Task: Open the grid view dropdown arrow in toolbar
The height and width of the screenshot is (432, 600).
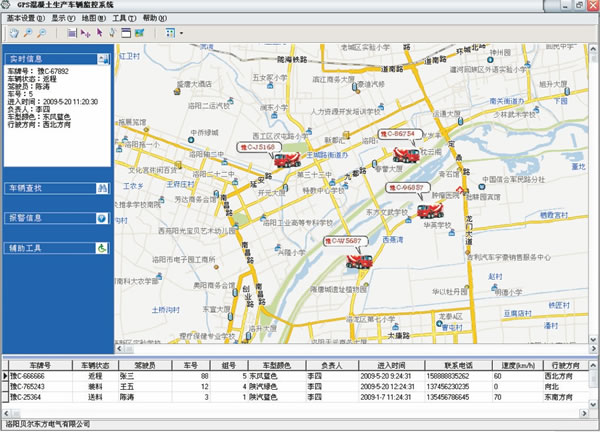Action: coord(181,33)
